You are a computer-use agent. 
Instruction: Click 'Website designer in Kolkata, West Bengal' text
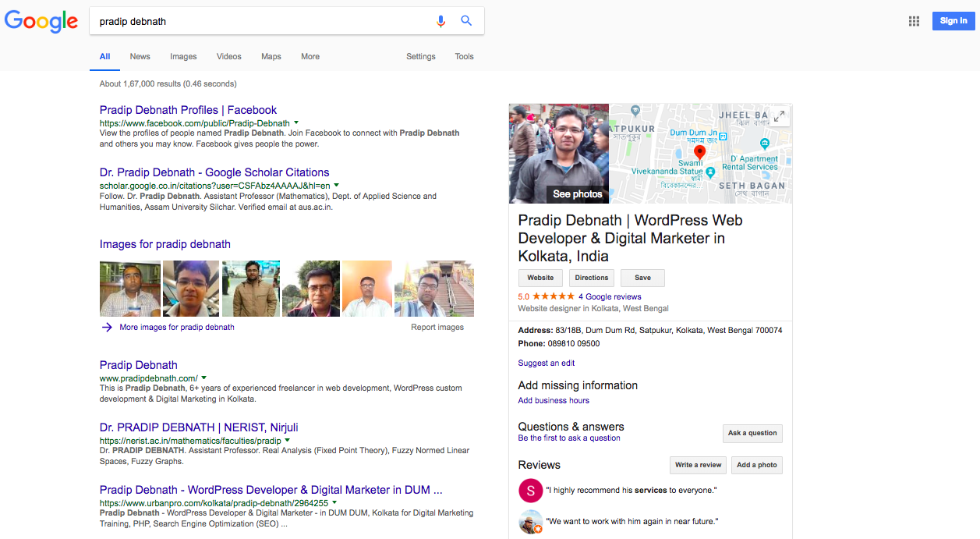[x=594, y=309]
